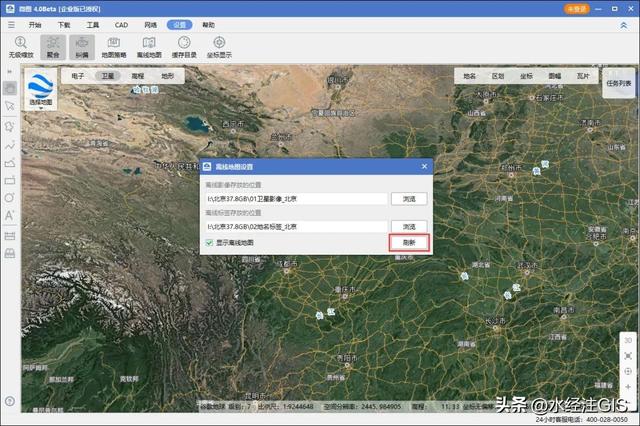Open the 离线地图 offline map tool
The height and width of the screenshot is (426, 640).
coord(149,47)
